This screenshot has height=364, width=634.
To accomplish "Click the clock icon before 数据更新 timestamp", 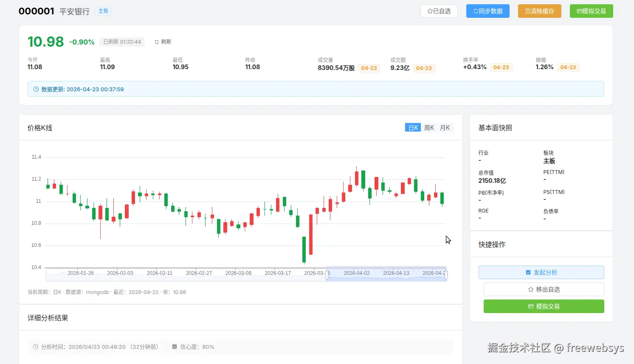I will click(x=35, y=89).
